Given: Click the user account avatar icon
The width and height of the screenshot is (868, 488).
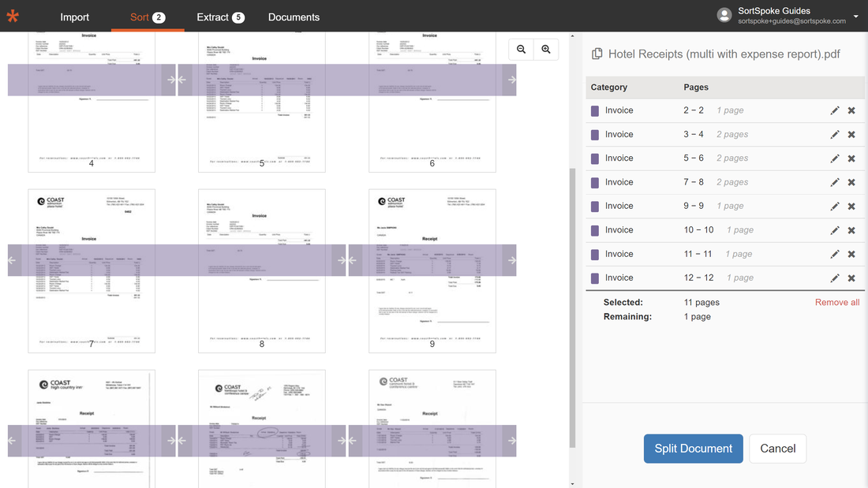Looking at the screenshot, I should coord(724,16).
